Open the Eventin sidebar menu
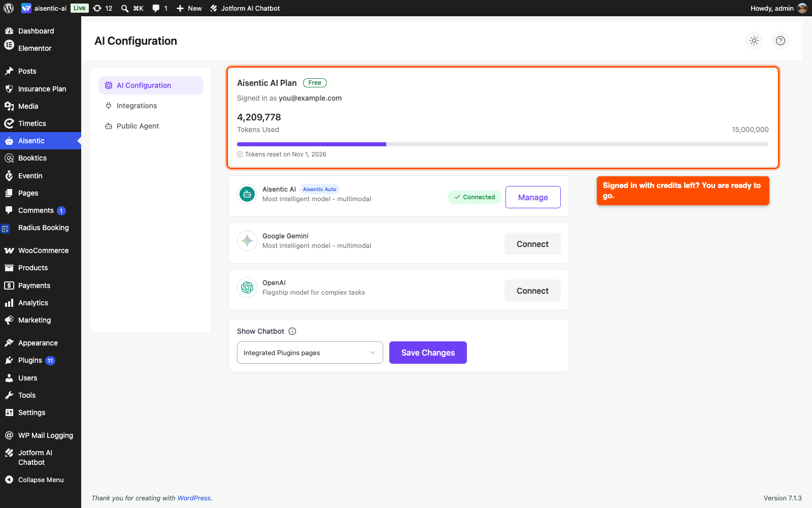The image size is (812, 508). point(41,176)
